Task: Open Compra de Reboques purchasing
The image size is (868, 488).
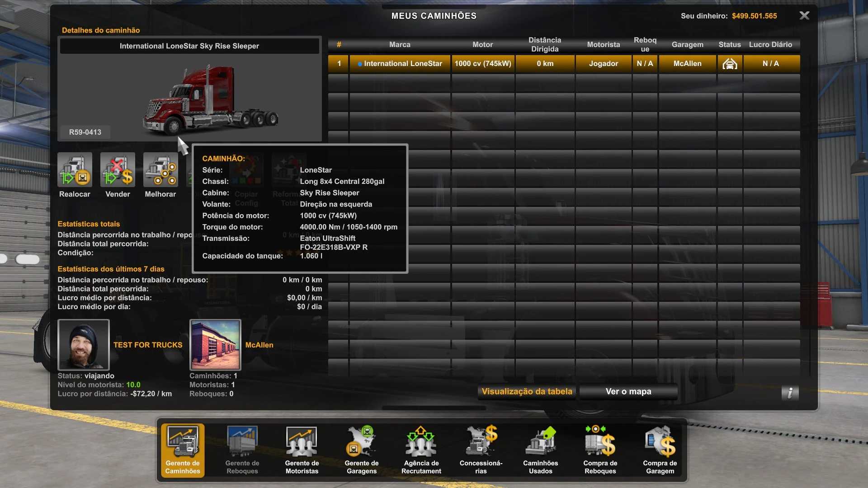Action: pyautogui.click(x=600, y=450)
